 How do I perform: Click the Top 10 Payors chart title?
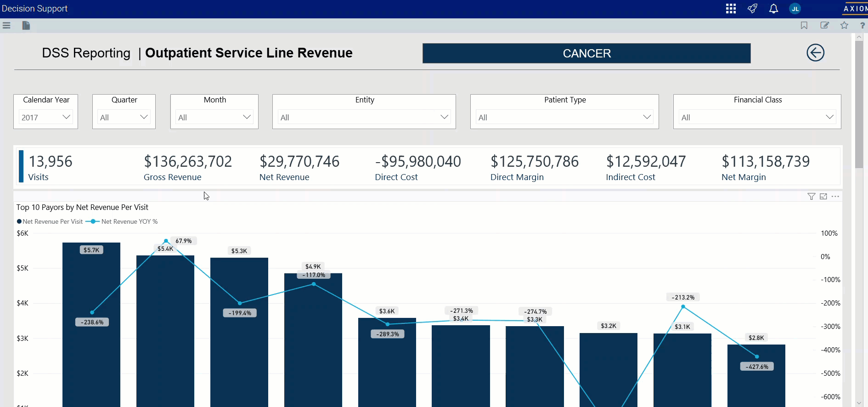point(82,207)
